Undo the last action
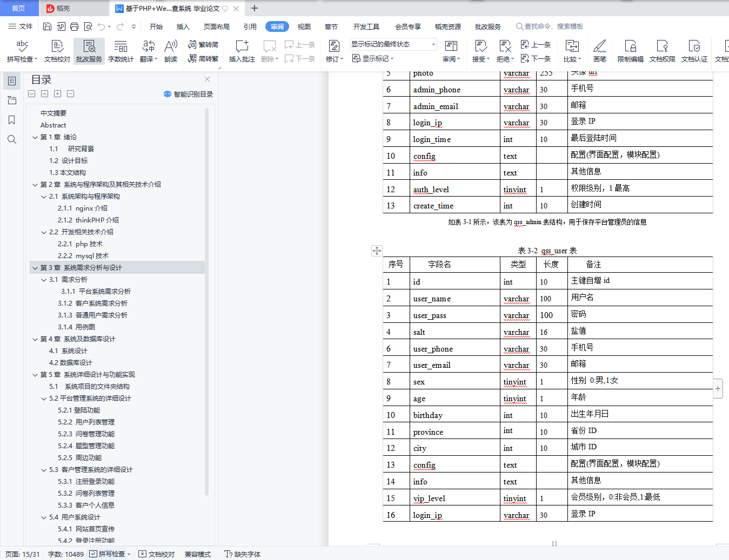This screenshot has width=729, height=560. [x=101, y=26]
